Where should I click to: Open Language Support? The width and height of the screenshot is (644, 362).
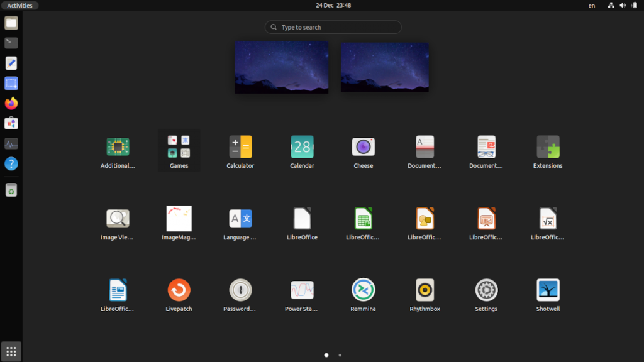click(240, 218)
